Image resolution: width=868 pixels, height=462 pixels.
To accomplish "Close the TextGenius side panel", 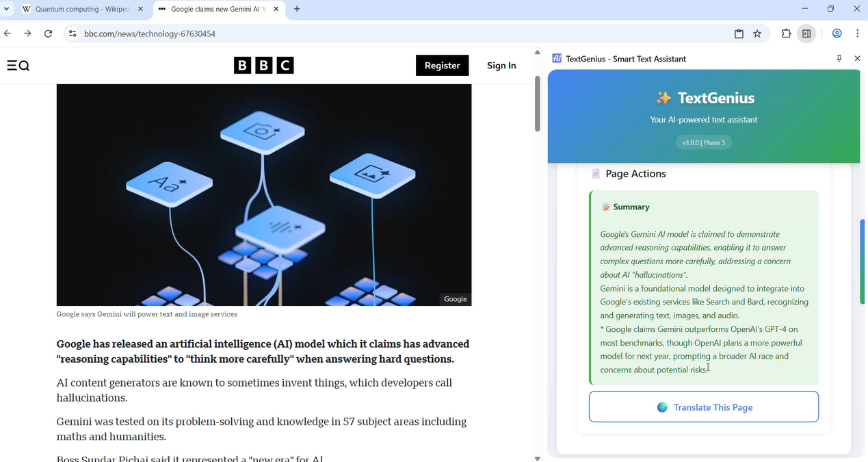I will coord(857,59).
